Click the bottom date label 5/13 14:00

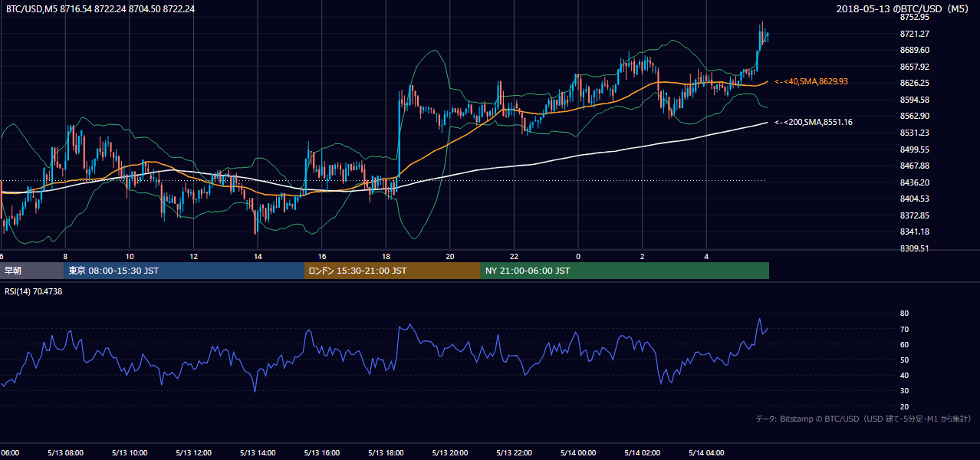click(258, 452)
